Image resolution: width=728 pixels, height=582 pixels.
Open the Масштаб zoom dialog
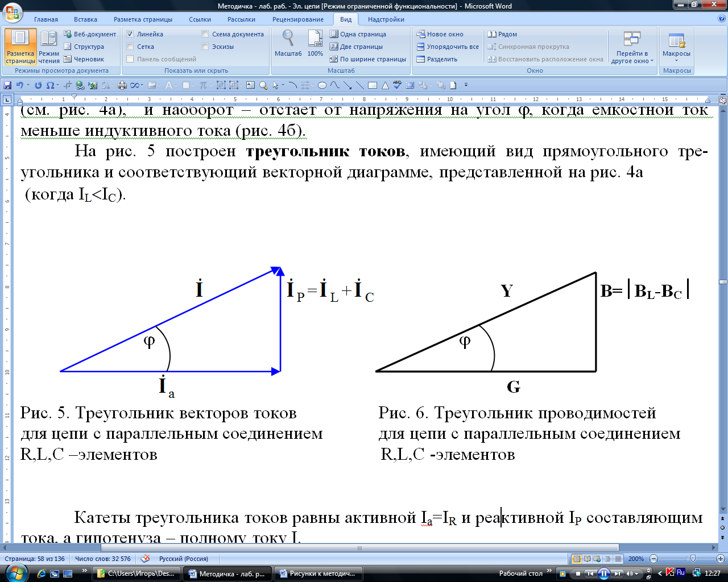click(x=288, y=43)
